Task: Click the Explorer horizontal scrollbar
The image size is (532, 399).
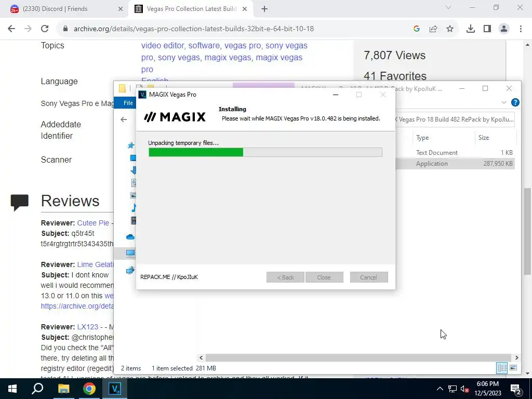Action: click(358, 357)
